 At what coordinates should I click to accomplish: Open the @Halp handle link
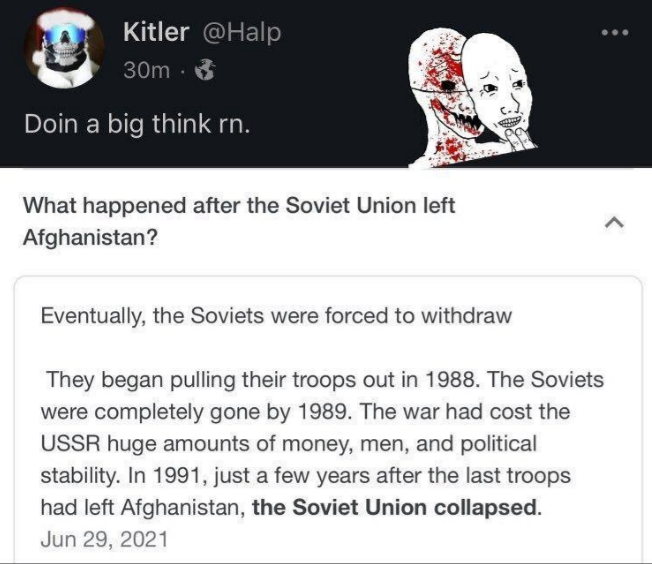pos(242,32)
